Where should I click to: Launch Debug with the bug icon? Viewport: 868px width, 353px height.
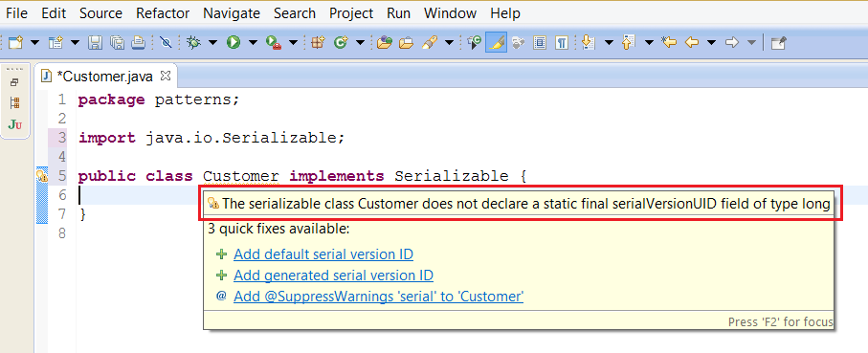point(193,42)
